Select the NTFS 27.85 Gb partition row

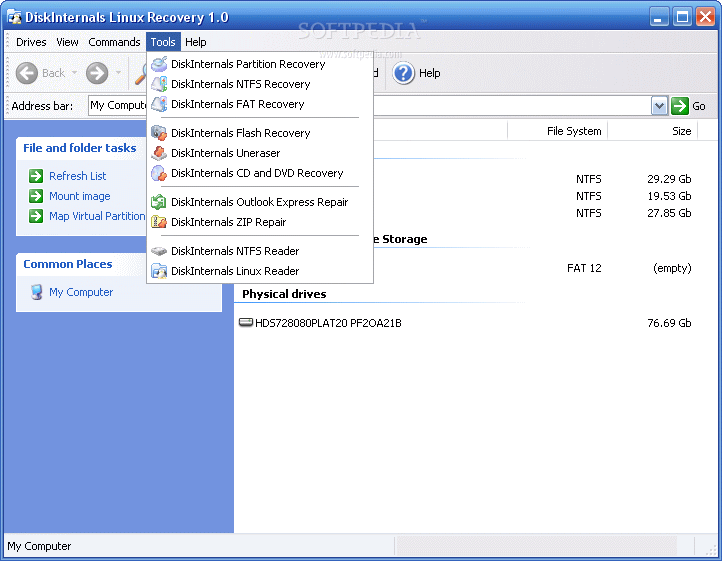click(x=534, y=213)
